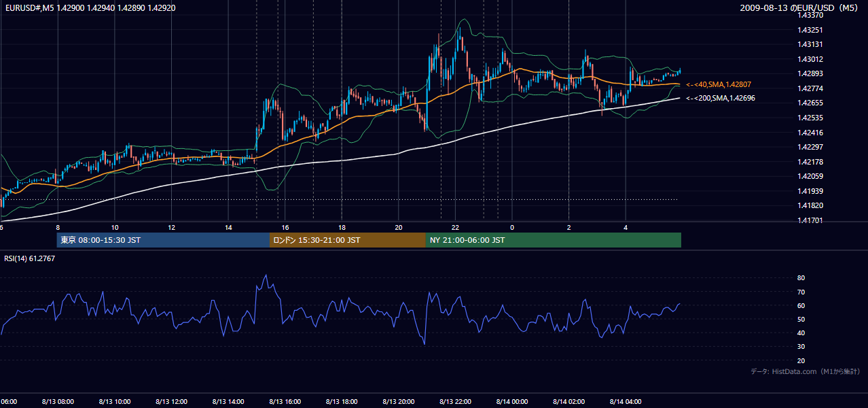The width and height of the screenshot is (868, 408).
Task: Select the NY 21:00-06:00 JST session bar
Action: click(554, 240)
